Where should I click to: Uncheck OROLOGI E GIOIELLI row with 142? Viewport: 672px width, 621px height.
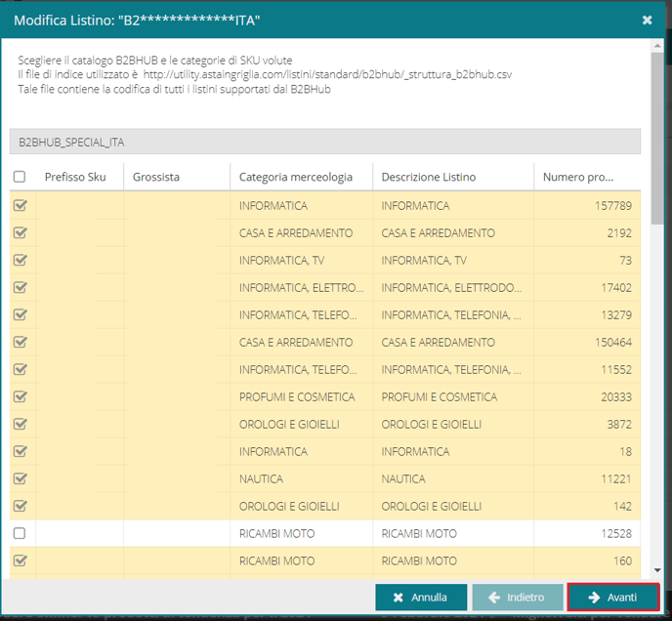(20, 506)
